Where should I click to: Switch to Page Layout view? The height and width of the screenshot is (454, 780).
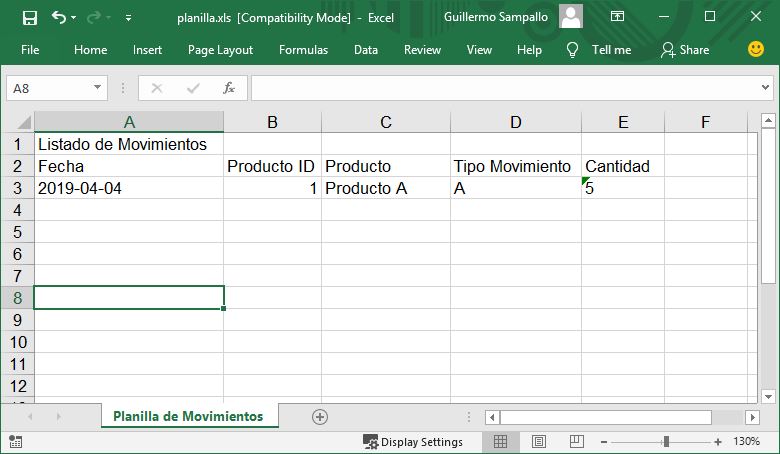[x=539, y=441]
